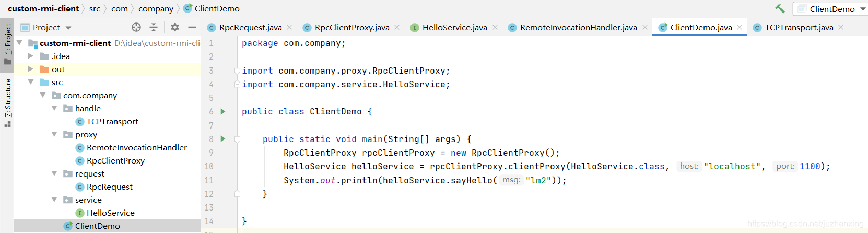Screen dimensions: 868x233
Task: Open the ClientDemo run configuration dropdown
Action: [830, 9]
